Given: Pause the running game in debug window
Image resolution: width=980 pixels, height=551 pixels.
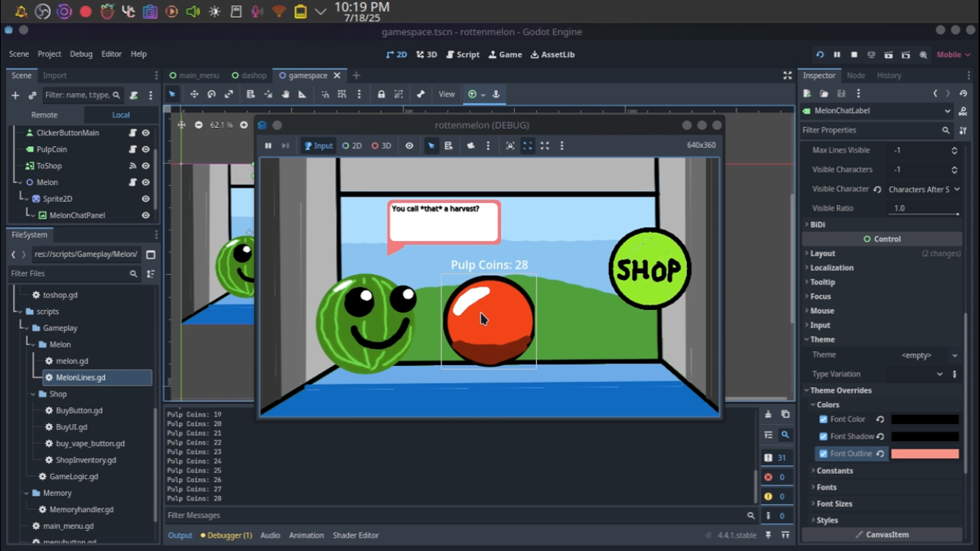Looking at the screenshot, I should pos(268,145).
